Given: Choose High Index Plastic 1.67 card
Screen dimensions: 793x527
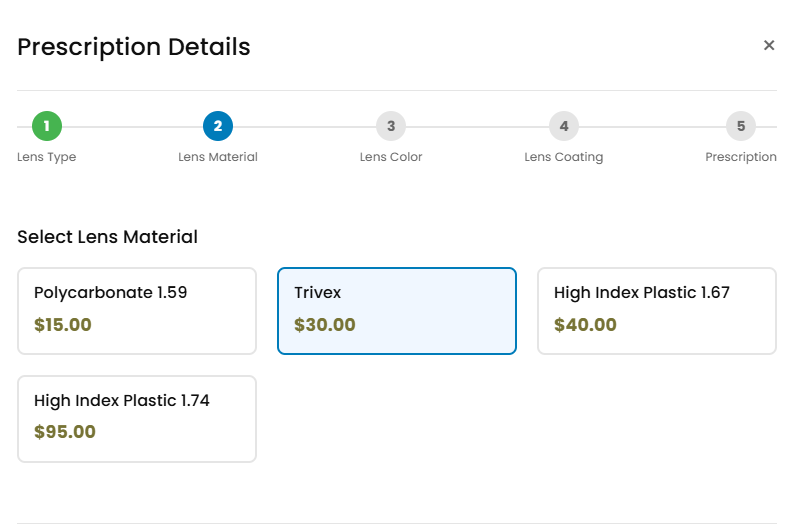Looking at the screenshot, I should pyautogui.click(x=657, y=311).
